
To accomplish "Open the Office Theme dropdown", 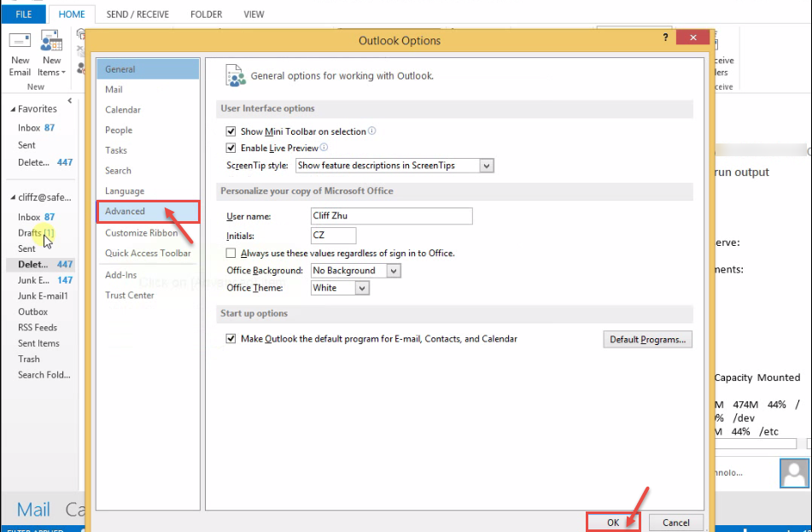I will [x=362, y=288].
